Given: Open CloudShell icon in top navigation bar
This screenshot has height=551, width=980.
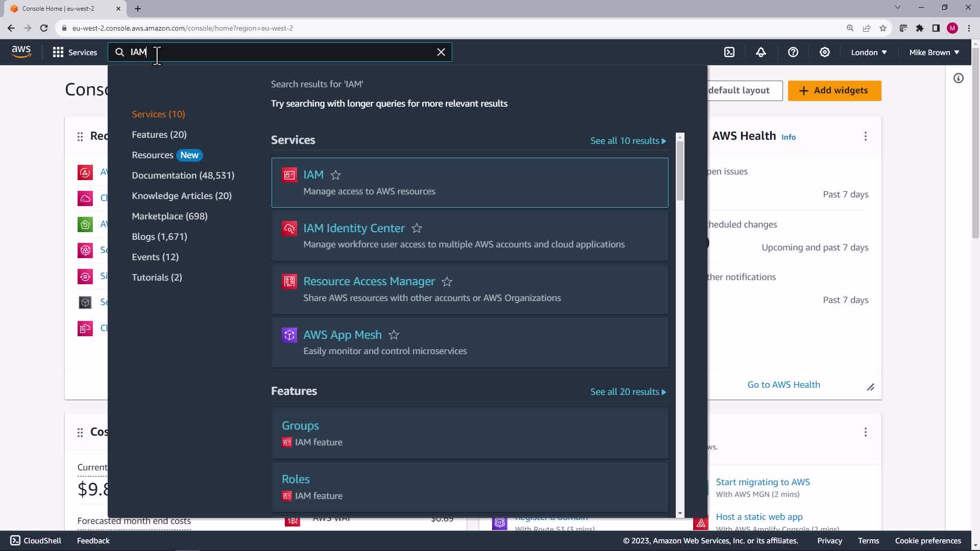Looking at the screenshot, I should tap(729, 52).
